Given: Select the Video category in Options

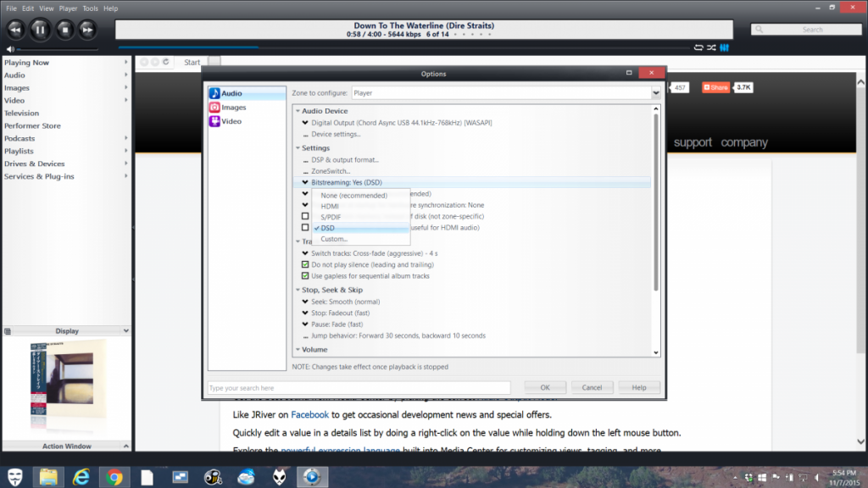Looking at the screenshot, I should point(247,121).
